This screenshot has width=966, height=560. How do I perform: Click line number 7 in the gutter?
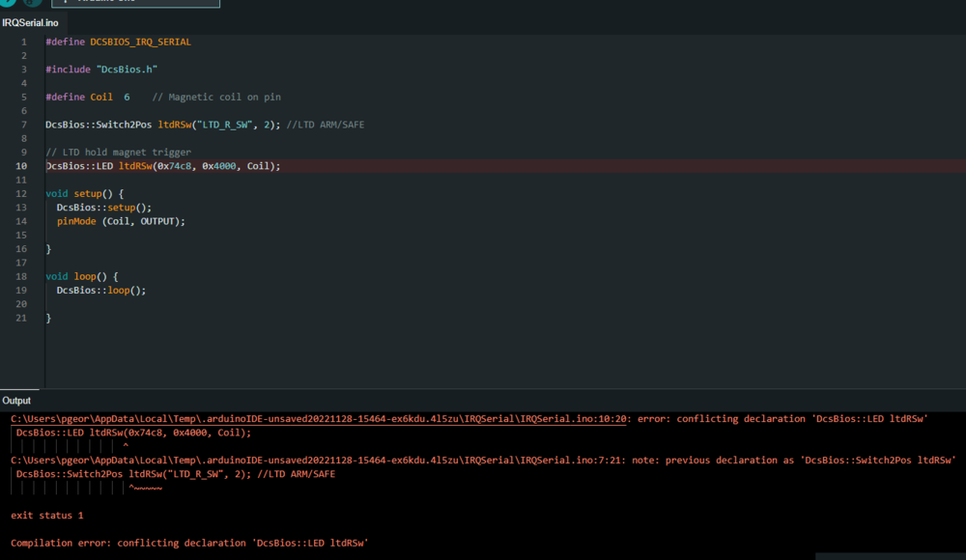click(23, 125)
